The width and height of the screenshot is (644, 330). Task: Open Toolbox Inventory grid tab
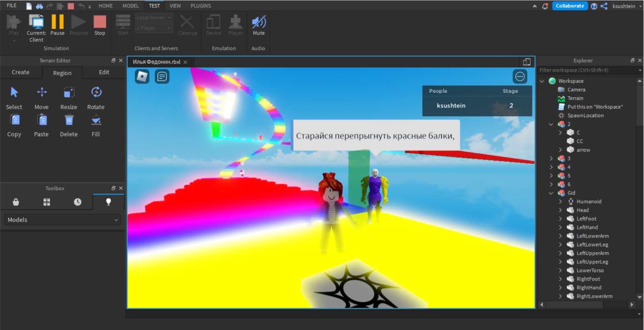pos(47,202)
